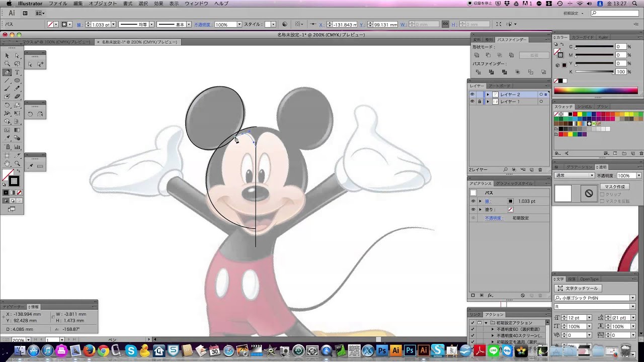Toggle lock on レイヤー 1
Image resolution: width=644 pixels, height=362 pixels.
point(479,102)
